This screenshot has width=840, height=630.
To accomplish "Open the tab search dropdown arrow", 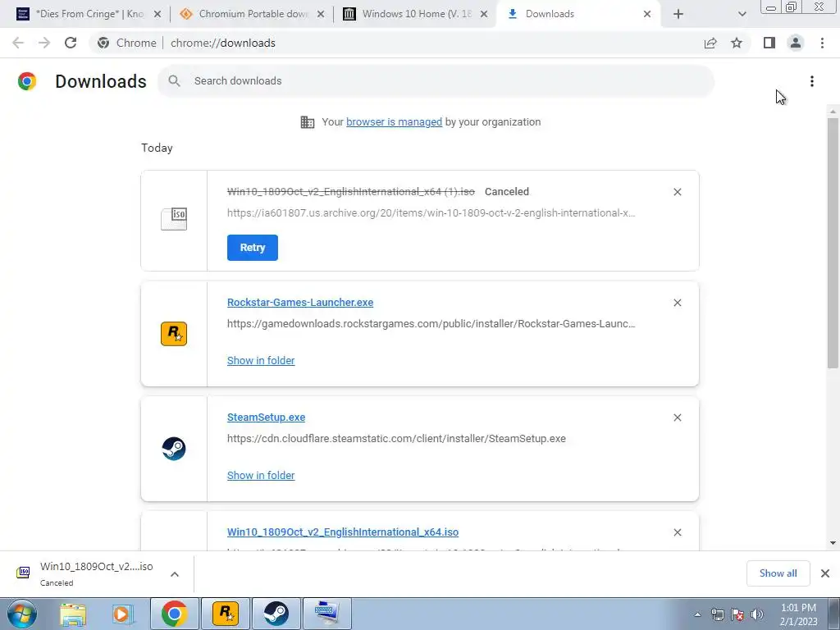I will [742, 14].
